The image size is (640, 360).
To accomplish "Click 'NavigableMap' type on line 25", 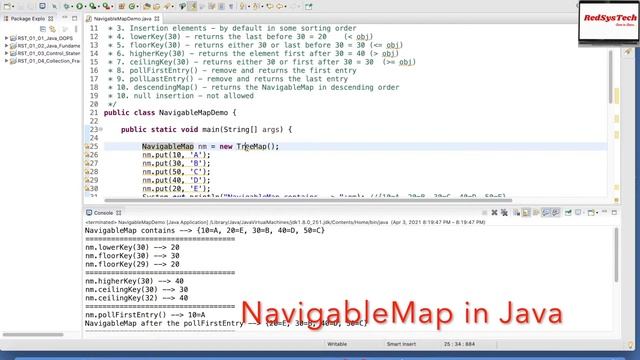I will [168, 147].
